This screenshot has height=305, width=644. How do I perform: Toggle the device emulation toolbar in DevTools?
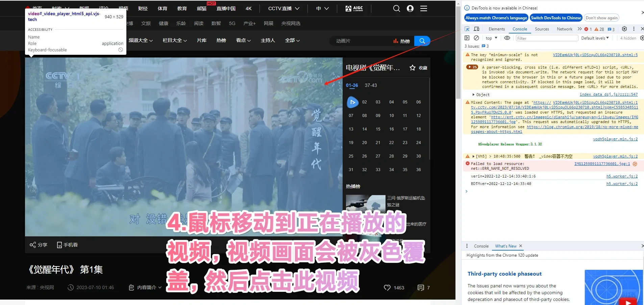click(476, 29)
